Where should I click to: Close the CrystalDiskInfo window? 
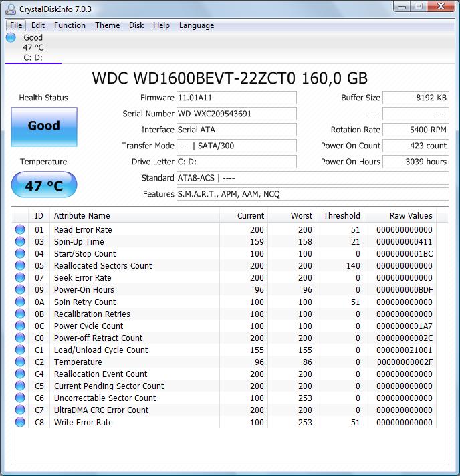tap(441, 7)
